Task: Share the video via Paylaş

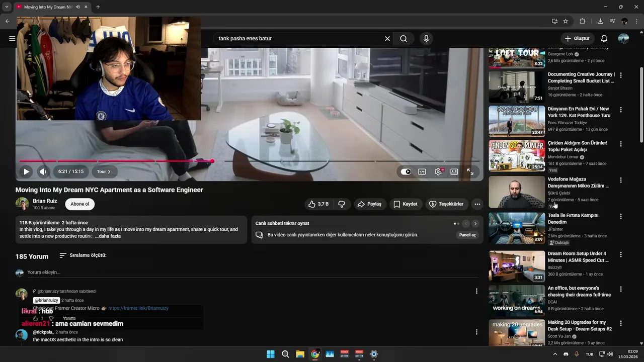Action: point(369,204)
